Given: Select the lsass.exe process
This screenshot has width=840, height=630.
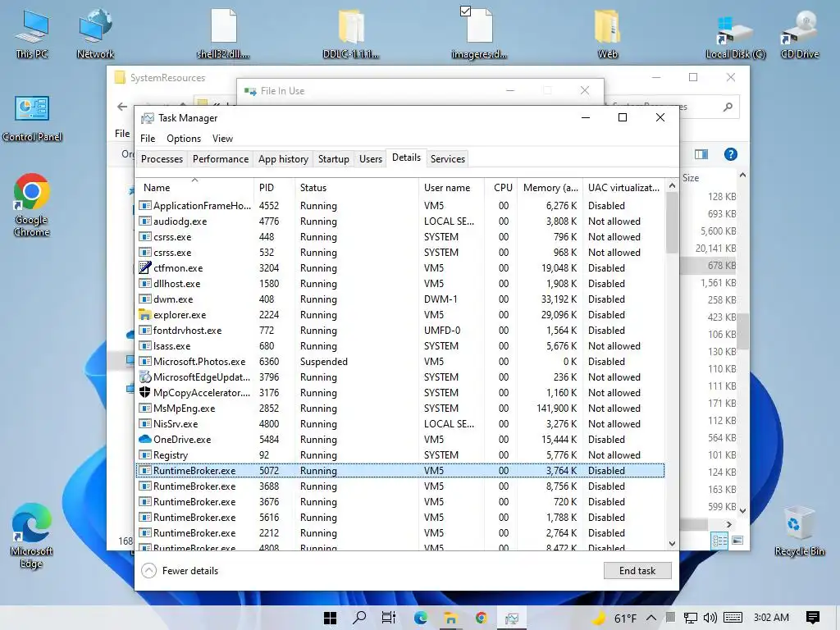Looking at the screenshot, I should tap(400, 346).
